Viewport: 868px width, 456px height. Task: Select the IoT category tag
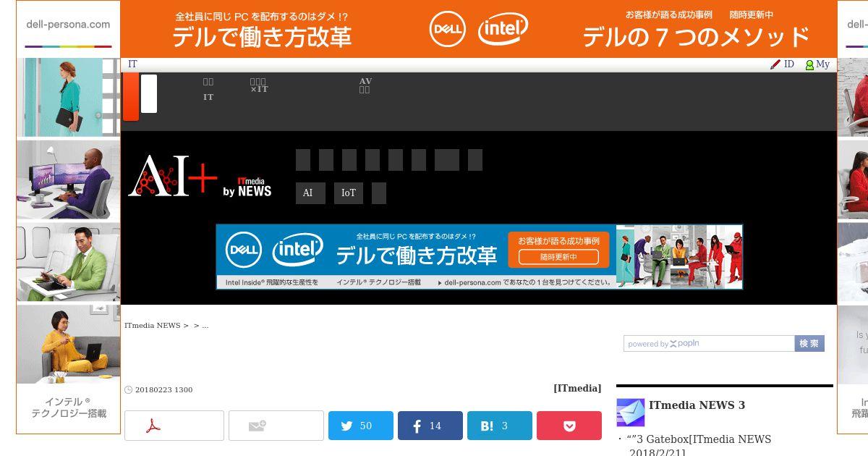coord(348,193)
